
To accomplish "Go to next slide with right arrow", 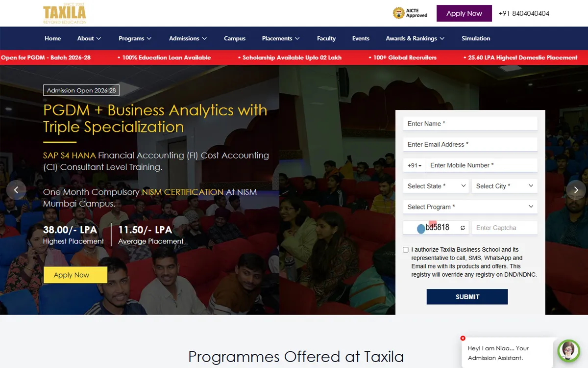I will (x=576, y=190).
